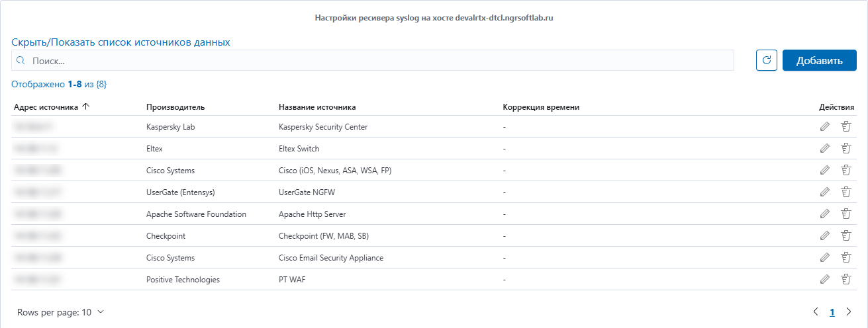Edit the UserGate NGFW source row
This screenshot has height=328, width=868.
(x=824, y=192)
